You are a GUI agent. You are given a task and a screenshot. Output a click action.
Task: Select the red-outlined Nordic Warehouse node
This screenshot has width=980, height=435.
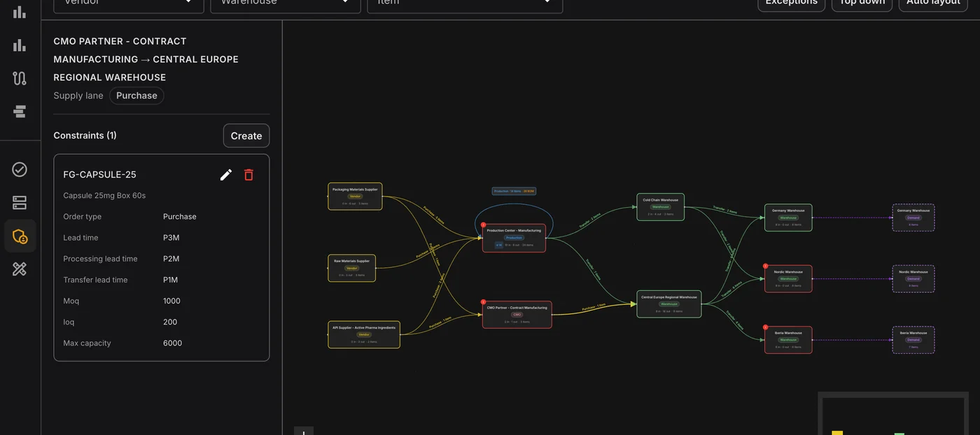click(x=788, y=278)
